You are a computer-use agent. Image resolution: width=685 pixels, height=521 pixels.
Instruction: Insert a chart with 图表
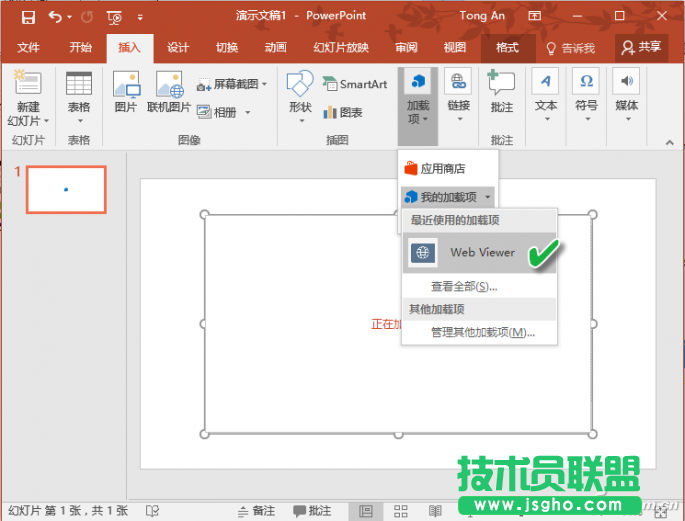343,113
